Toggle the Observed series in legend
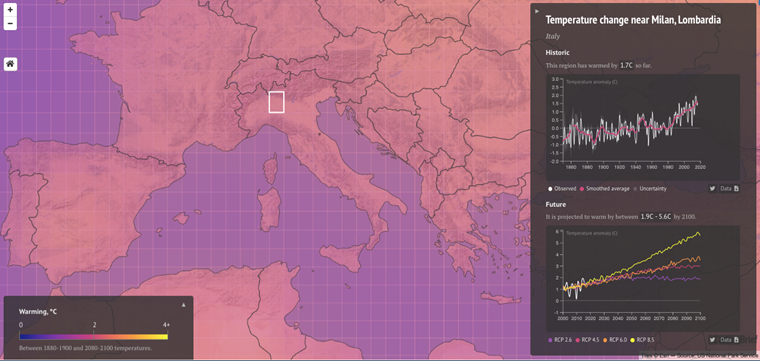Image resolution: width=760 pixels, height=361 pixels. pyautogui.click(x=563, y=188)
